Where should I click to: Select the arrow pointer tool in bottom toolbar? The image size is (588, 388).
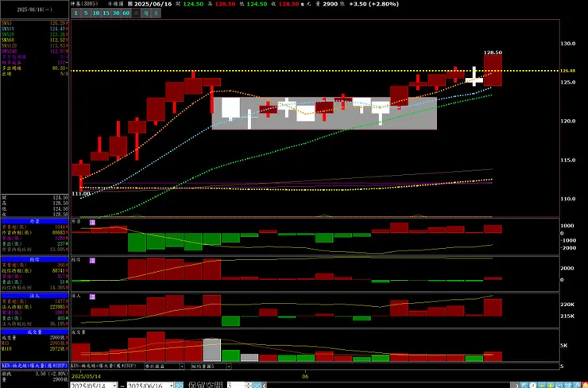[524, 386]
